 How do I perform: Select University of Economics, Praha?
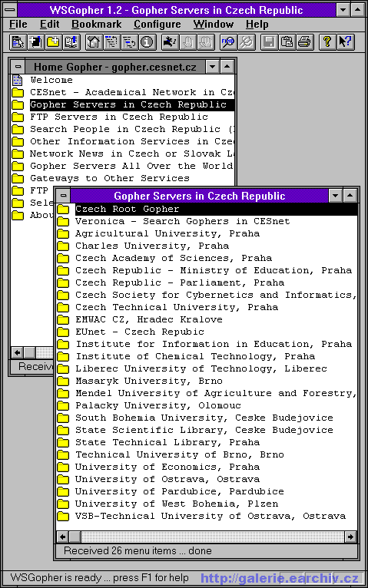(167, 467)
